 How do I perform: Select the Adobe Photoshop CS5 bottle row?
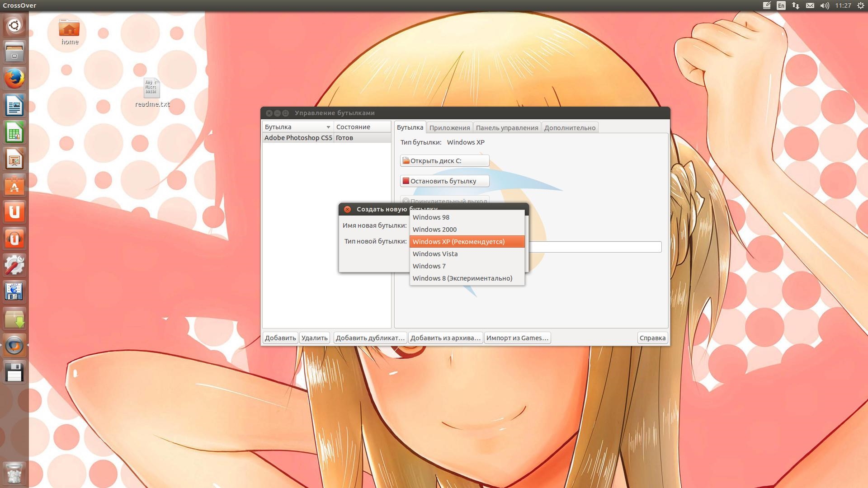326,138
